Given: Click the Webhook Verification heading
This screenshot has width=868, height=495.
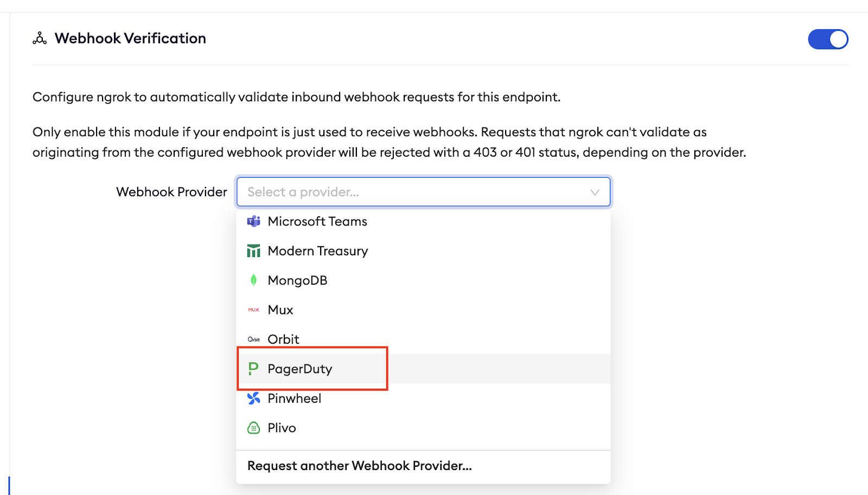Looking at the screenshot, I should coord(130,38).
